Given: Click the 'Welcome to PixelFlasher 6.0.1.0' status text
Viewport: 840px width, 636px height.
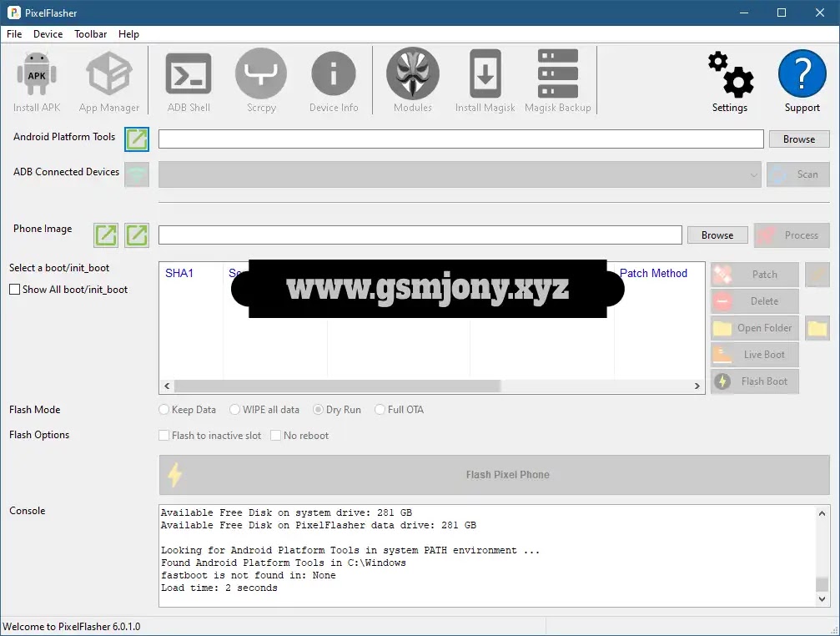Looking at the screenshot, I should 72,626.
